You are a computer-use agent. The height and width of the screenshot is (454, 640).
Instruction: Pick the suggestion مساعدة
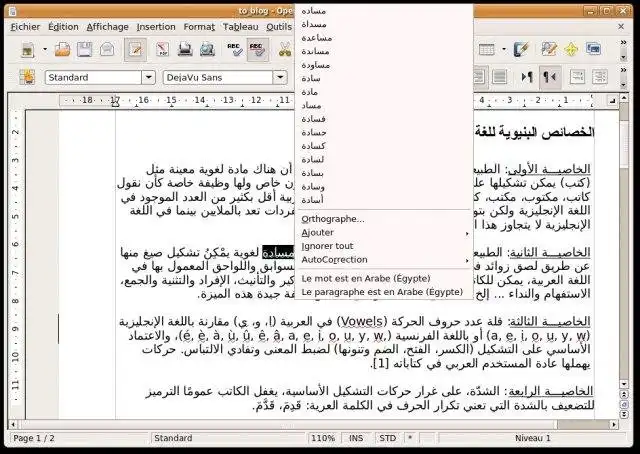(384, 38)
